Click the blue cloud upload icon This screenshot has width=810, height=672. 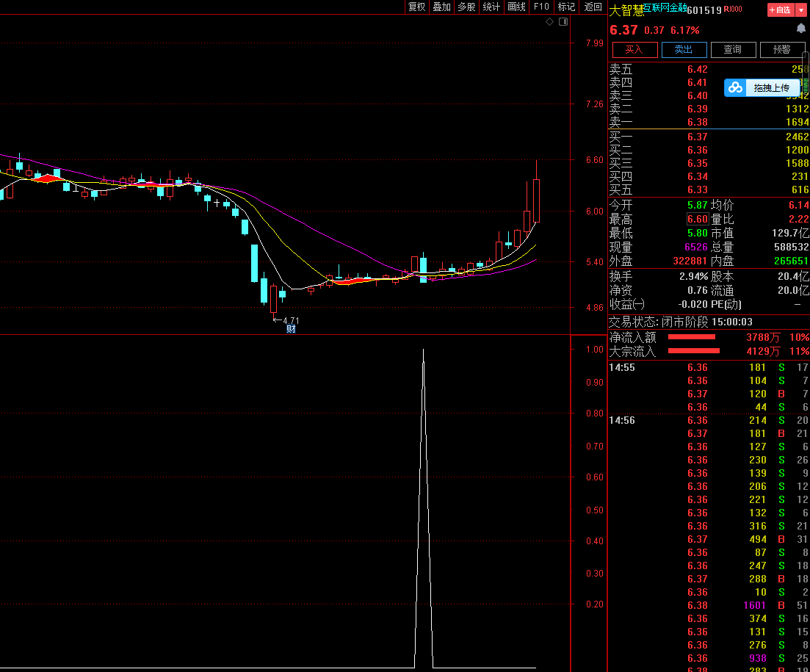735,88
